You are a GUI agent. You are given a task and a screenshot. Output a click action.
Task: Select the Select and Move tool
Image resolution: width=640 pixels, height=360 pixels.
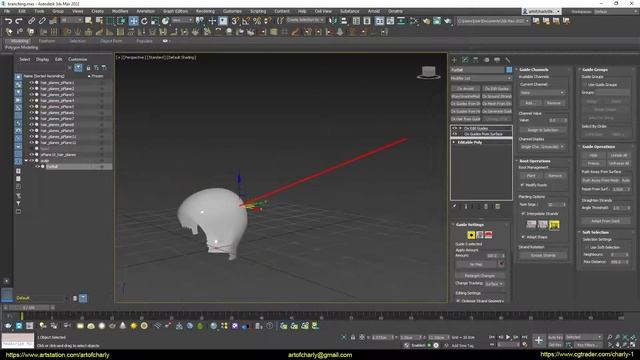[x=133, y=21]
